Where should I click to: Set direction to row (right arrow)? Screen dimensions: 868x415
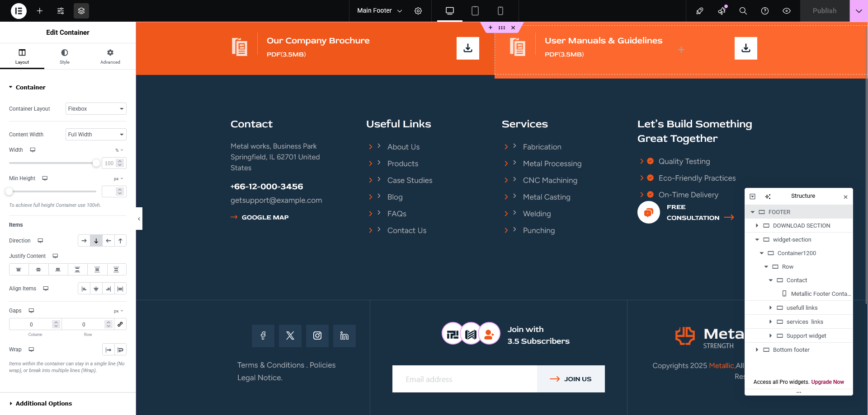click(x=84, y=241)
